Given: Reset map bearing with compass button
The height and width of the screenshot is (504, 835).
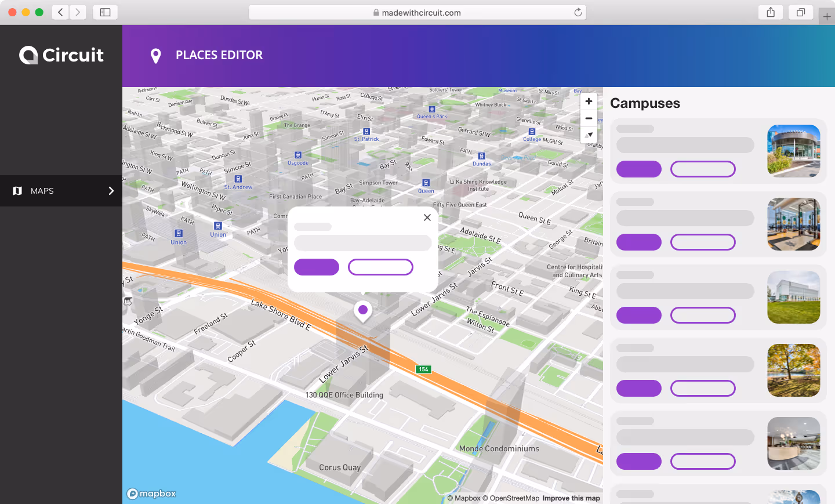Looking at the screenshot, I should (589, 135).
